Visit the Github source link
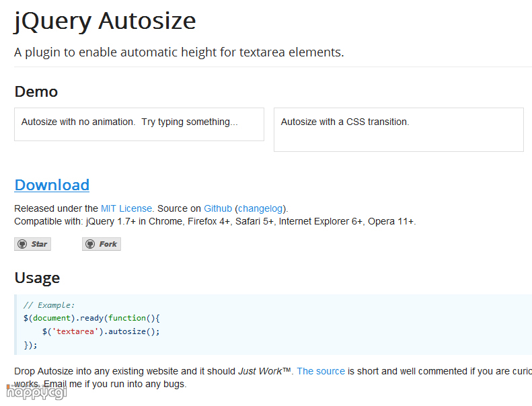Image resolution: width=532 pixels, height=406 pixels. [218, 208]
